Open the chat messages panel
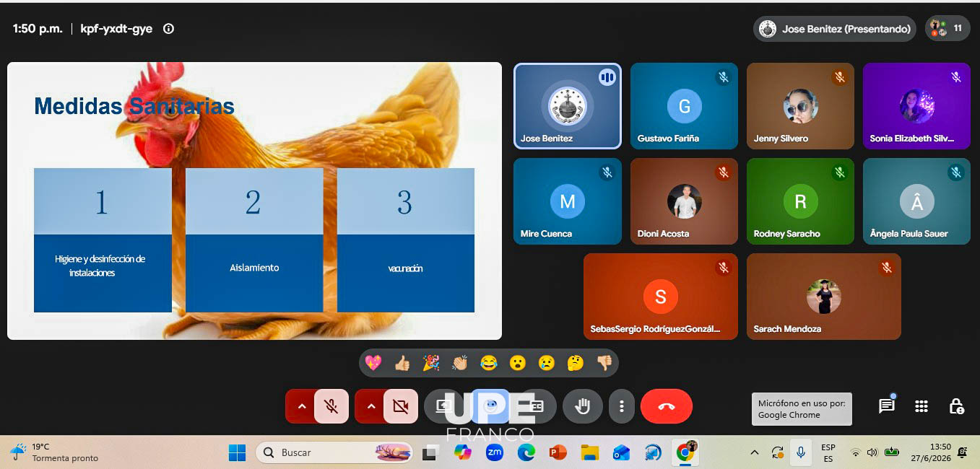The image size is (980, 469). click(x=887, y=406)
